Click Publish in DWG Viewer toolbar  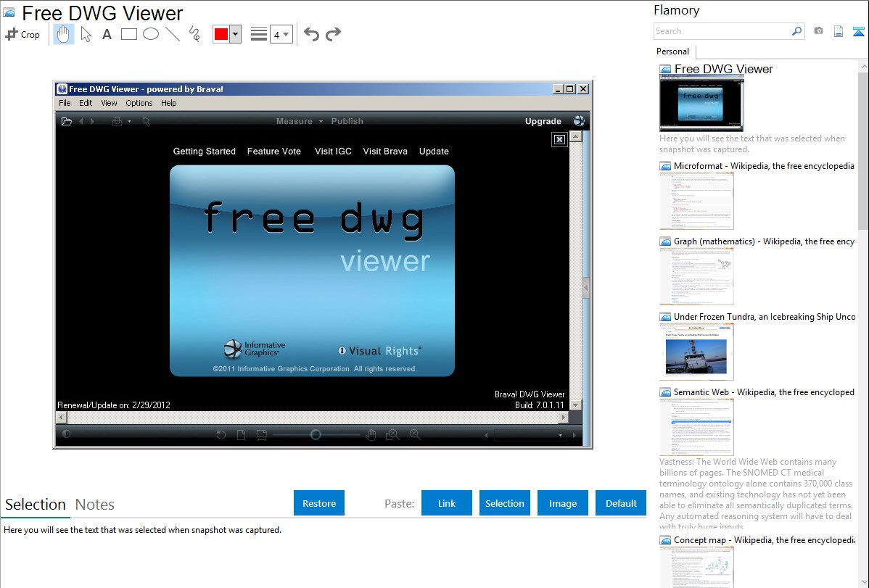pyautogui.click(x=347, y=121)
